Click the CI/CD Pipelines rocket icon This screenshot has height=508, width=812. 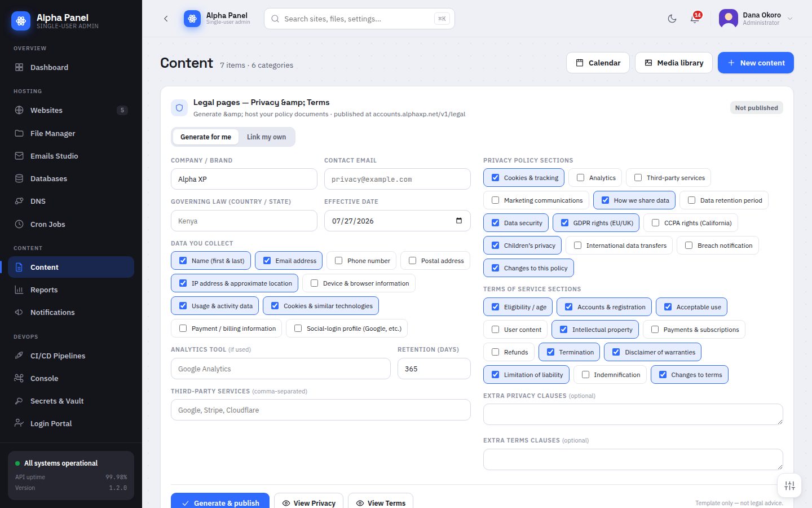click(19, 356)
